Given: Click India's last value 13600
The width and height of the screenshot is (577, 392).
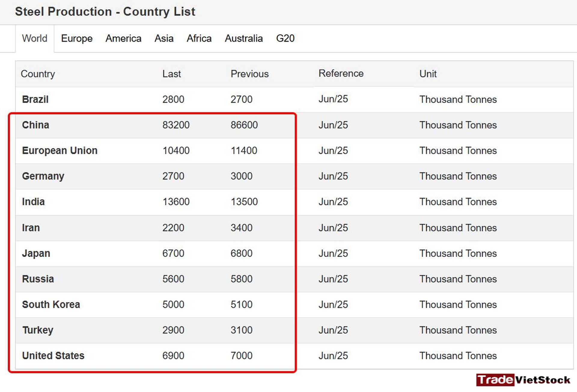Looking at the screenshot, I should 176,202.
